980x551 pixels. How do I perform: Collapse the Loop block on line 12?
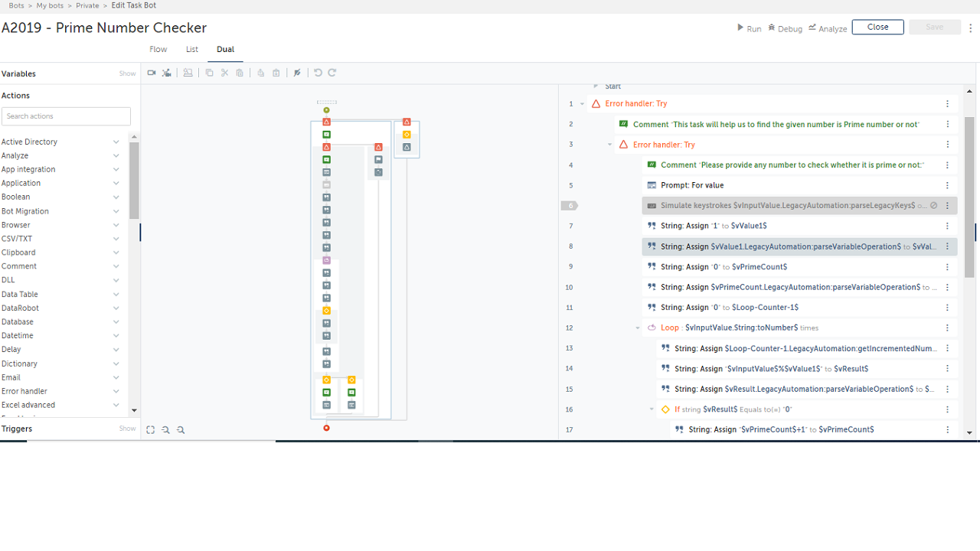coord(638,328)
